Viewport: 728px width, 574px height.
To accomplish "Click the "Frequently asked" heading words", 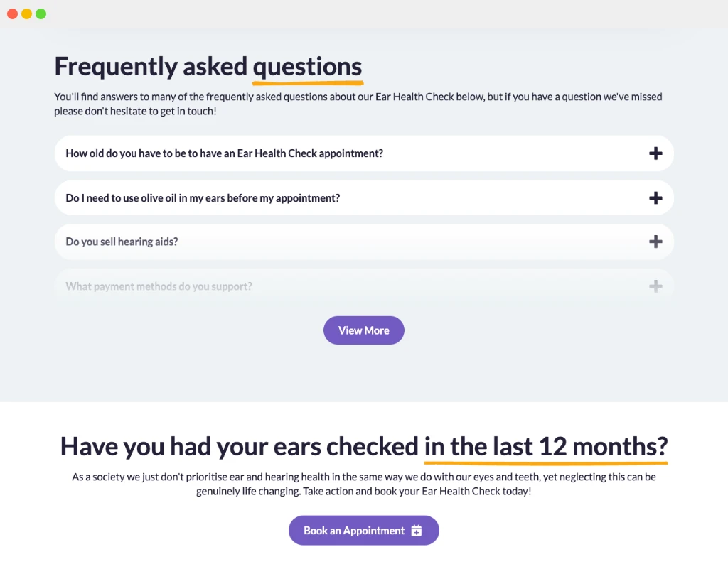I will (151, 67).
